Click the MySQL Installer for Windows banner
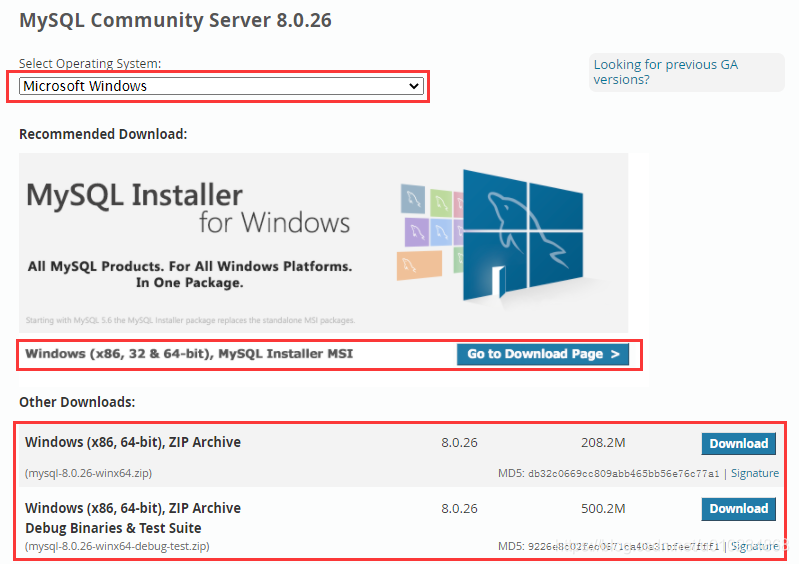Screen dimensions: 799x564 (324, 243)
